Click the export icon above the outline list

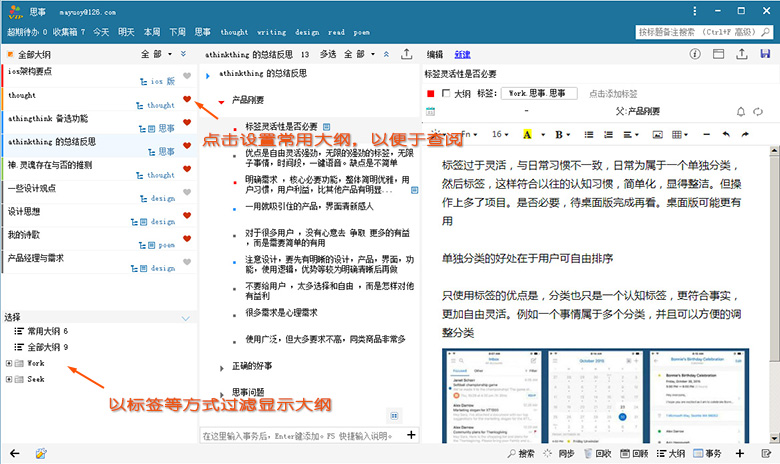click(x=406, y=54)
